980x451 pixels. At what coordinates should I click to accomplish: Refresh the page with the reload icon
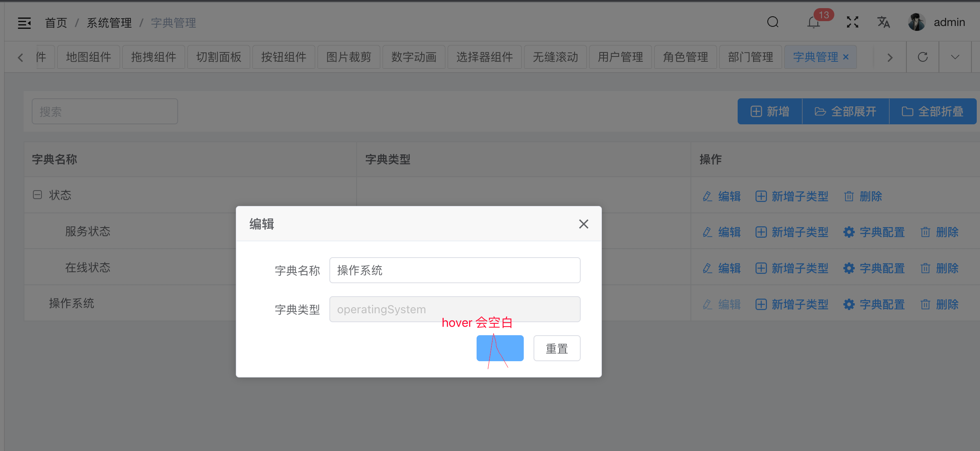pos(922,57)
